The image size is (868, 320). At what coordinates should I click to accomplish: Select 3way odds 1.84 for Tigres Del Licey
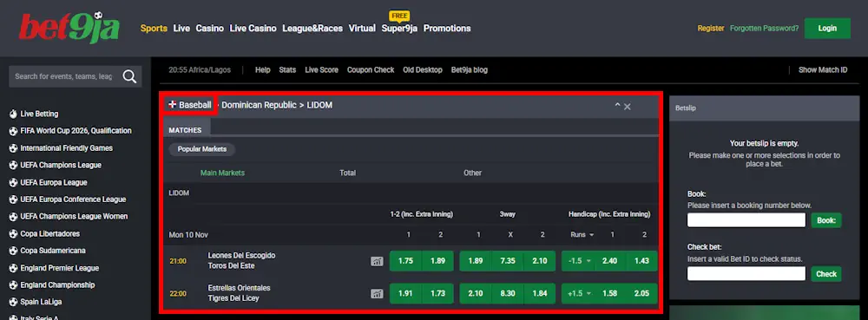(540, 293)
